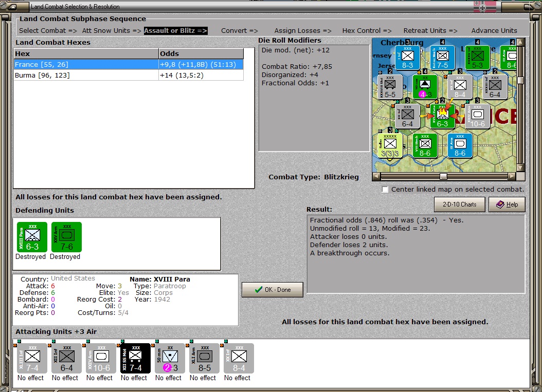Click the Odds column header
The image size is (542, 392).
(x=201, y=53)
